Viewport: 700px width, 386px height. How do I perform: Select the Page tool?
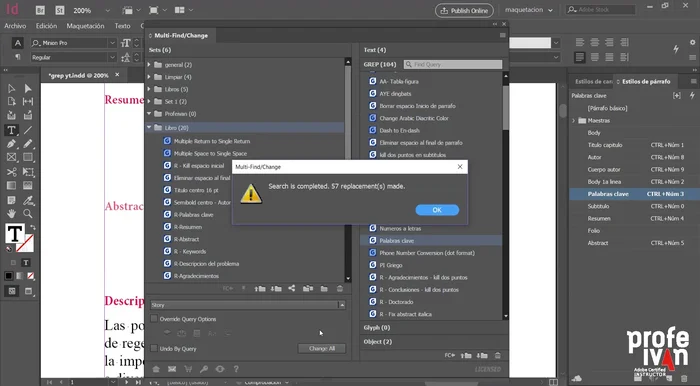tap(11, 102)
